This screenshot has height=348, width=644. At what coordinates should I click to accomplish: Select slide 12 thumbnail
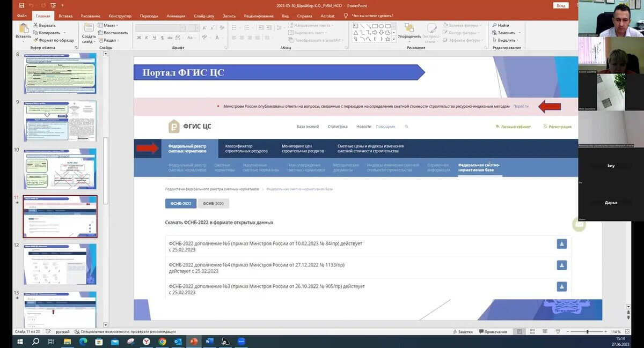(60, 264)
